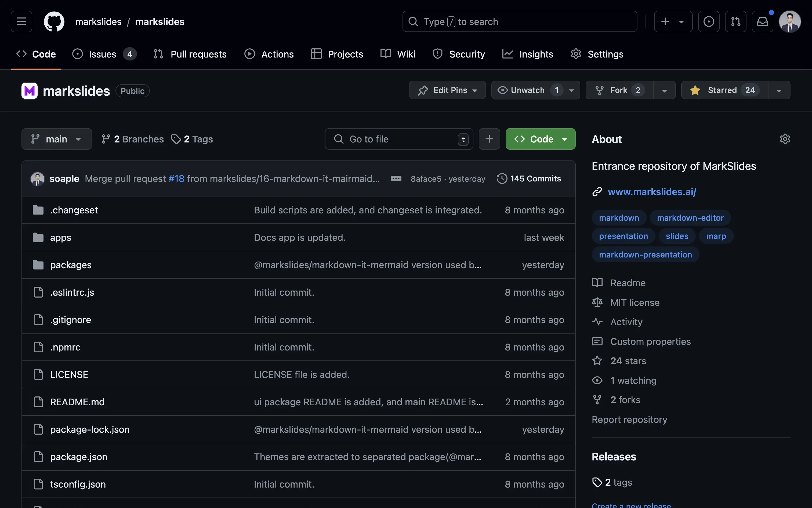Viewport: 812px width, 508px height.
Task: Open the hamburger navigation menu
Action: pos(21,22)
